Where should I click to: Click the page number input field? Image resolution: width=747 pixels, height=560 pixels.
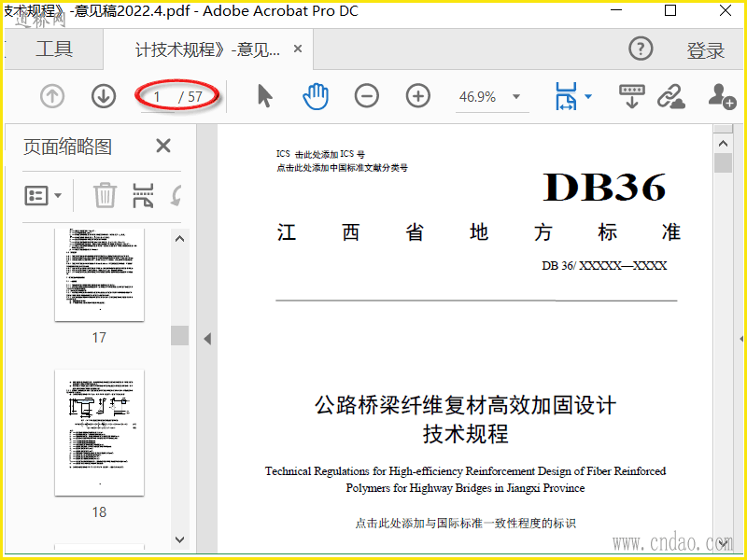pyautogui.click(x=157, y=97)
